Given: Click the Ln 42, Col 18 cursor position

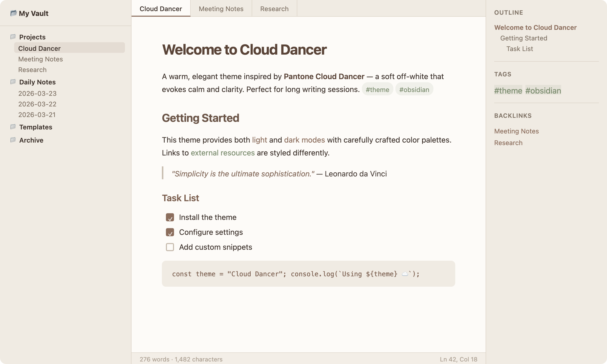Looking at the screenshot, I should (x=459, y=359).
